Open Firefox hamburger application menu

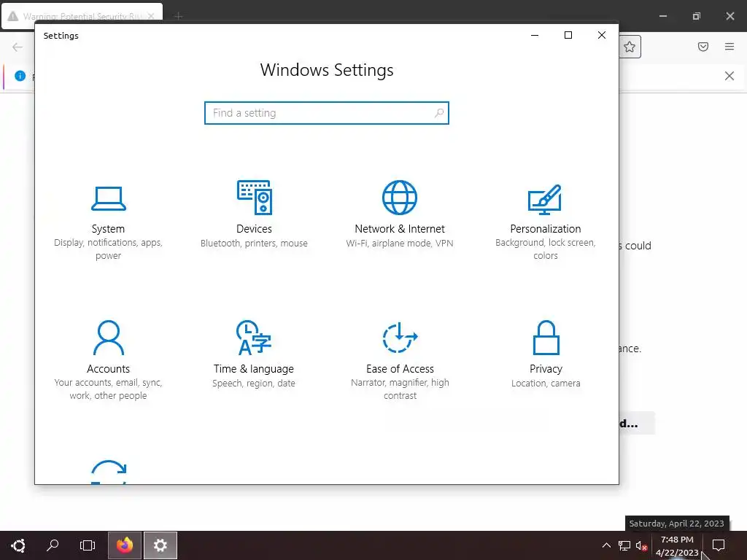729,47
